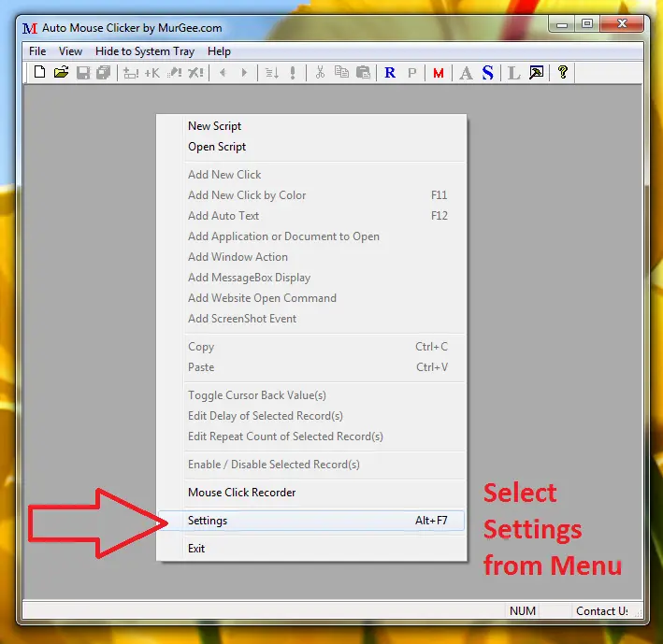Select Enable / Disable Selected Record(s)

[x=311, y=465]
